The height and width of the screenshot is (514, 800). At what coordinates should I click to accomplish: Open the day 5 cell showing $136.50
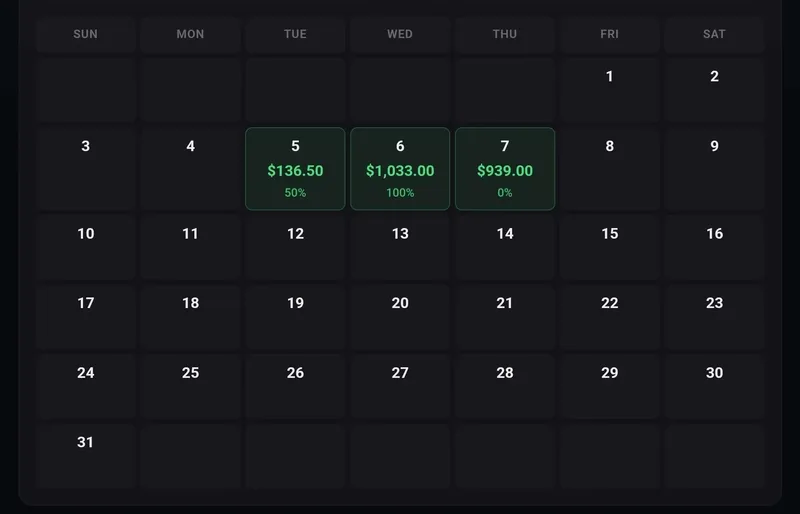pos(295,168)
